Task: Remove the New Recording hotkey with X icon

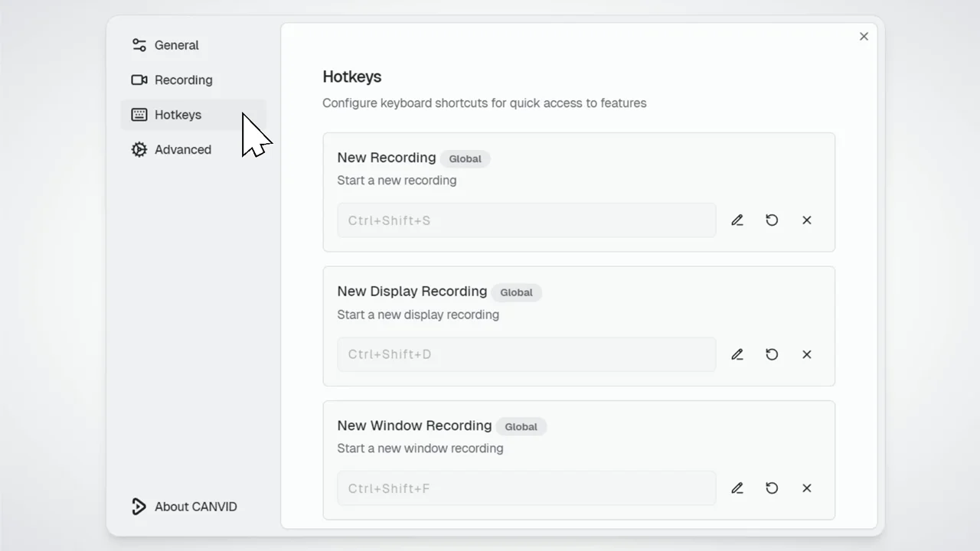Action: [x=806, y=220]
